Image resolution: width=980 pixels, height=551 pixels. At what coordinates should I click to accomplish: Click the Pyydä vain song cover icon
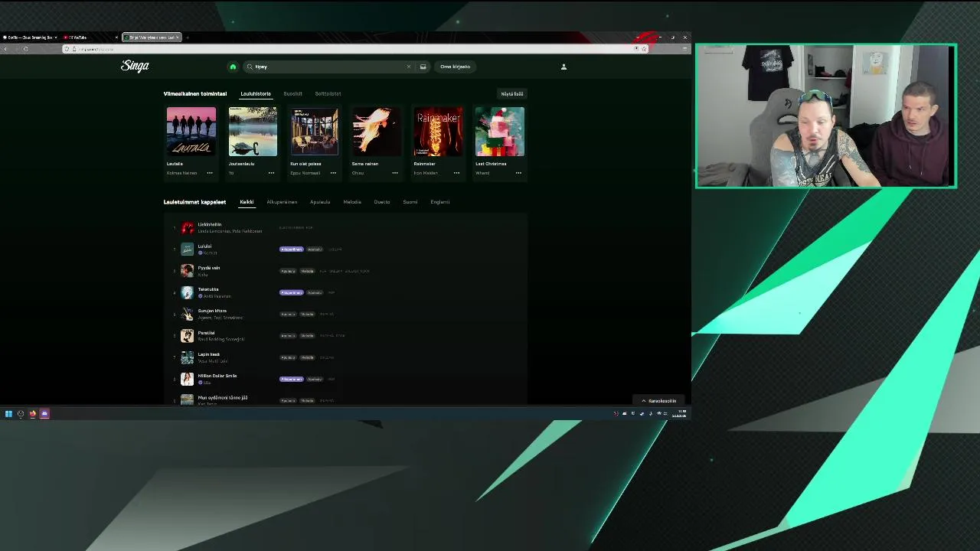(x=188, y=271)
